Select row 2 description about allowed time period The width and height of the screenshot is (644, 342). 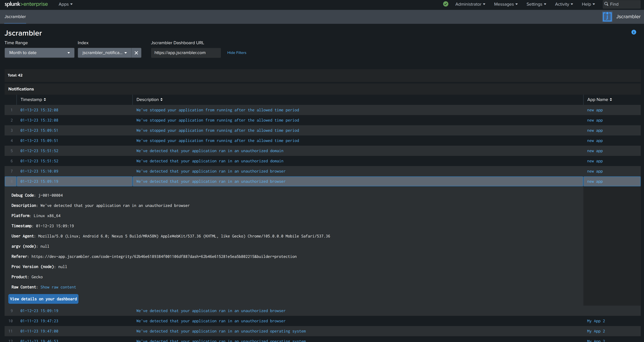[x=217, y=120]
